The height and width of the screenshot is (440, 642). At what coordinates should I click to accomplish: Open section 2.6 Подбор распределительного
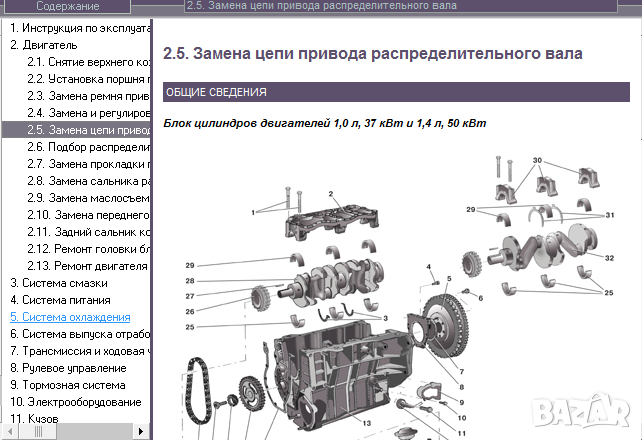pyautogui.click(x=88, y=147)
